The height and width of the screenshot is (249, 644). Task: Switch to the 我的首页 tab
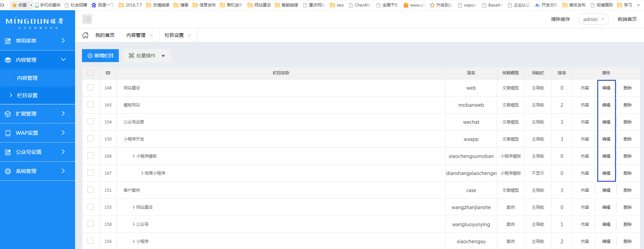point(105,35)
